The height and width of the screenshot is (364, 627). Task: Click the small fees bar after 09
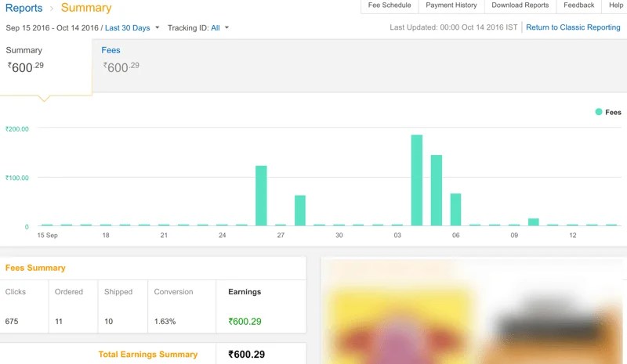[534, 222]
